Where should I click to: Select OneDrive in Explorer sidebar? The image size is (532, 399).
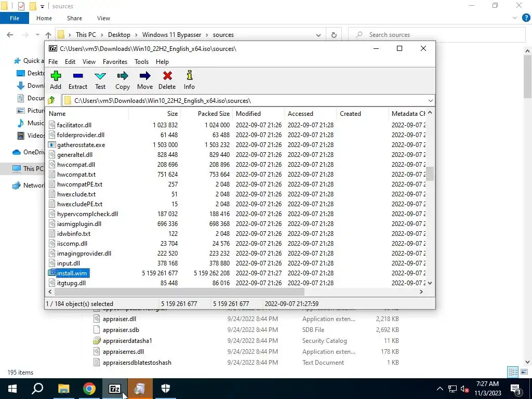(x=29, y=152)
